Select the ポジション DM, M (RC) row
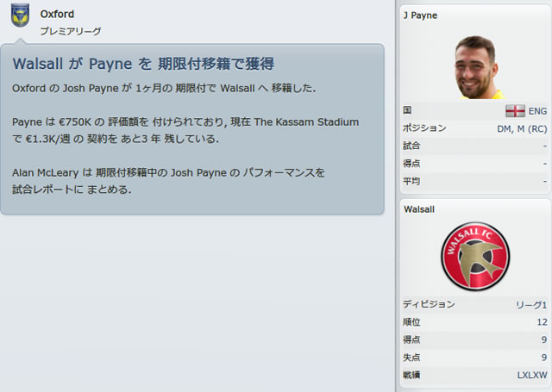 475,128
